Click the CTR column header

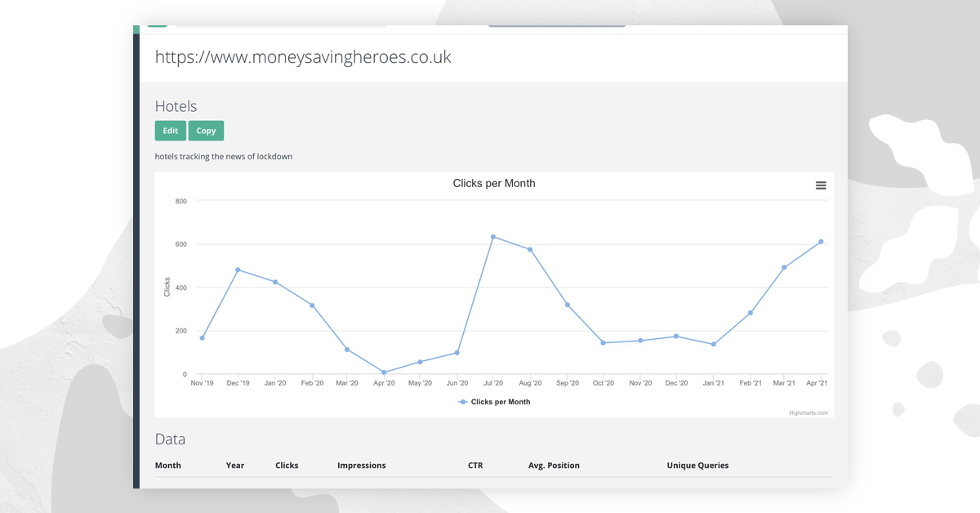(475, 465)
